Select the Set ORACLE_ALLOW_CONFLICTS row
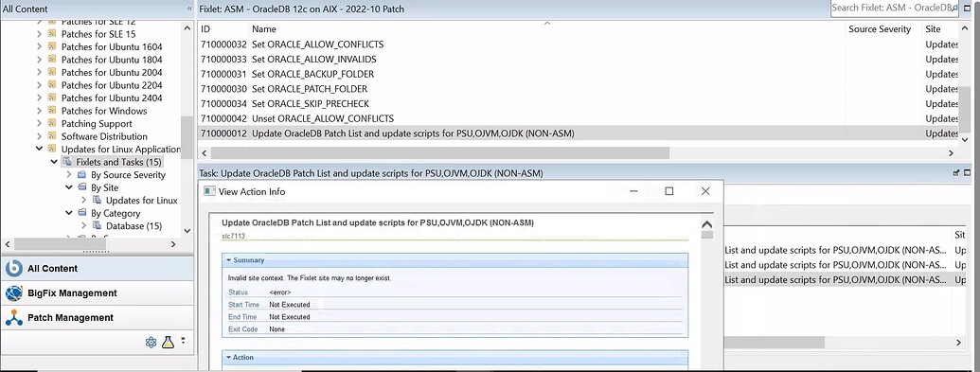Viewport: 980px width, 372px height. click(x=579, y=44)
